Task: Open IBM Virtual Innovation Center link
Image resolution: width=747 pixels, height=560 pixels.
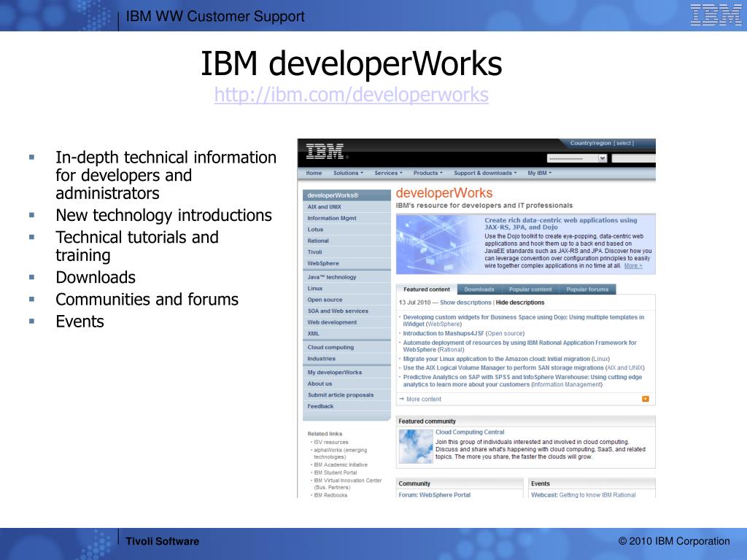Action: click(x=348, y=484)
